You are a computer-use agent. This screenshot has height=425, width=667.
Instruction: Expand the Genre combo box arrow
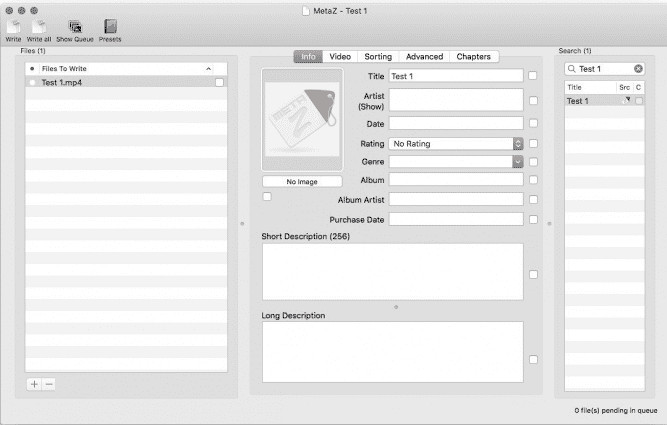click(x=518, y=162)
